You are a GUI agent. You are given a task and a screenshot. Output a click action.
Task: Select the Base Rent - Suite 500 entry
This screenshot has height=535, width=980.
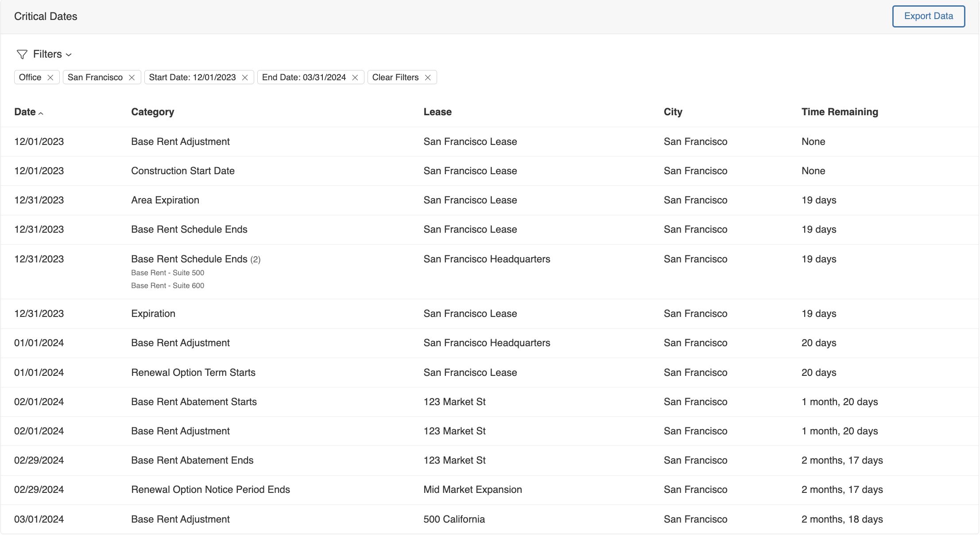tap(167, 273)
